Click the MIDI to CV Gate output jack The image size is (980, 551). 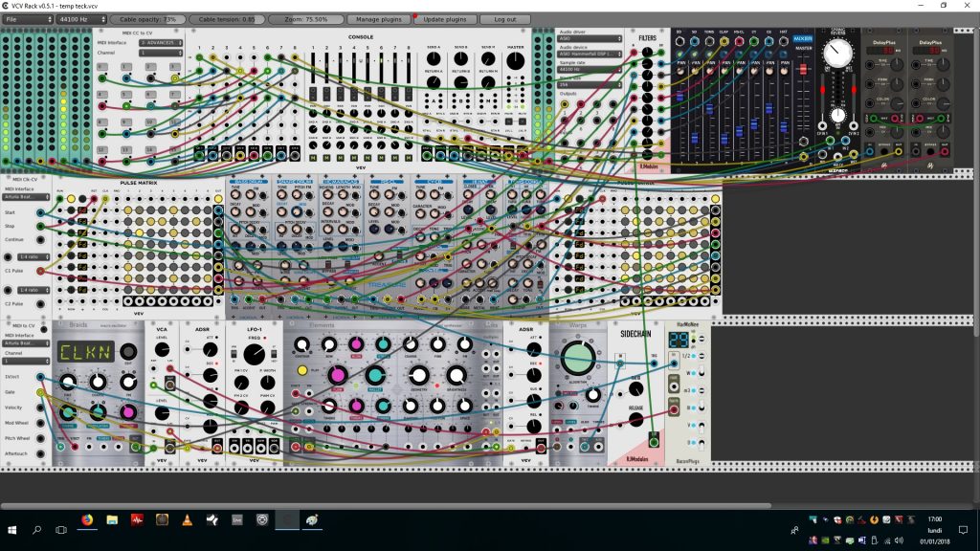click(40, 392)
